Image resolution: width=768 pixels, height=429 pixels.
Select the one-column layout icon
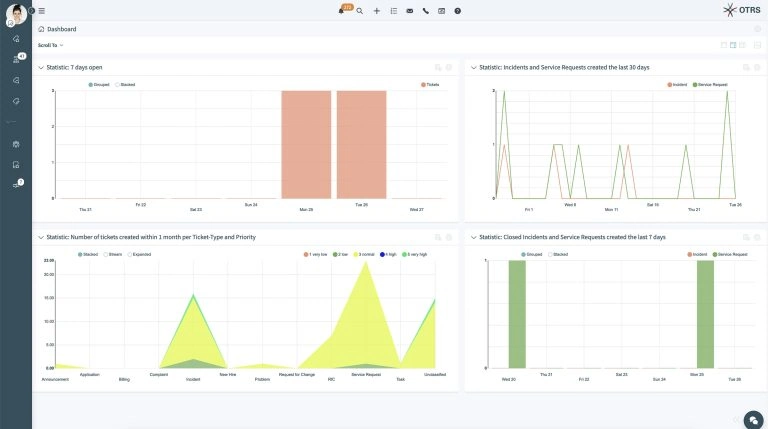[x=724, y=45]
